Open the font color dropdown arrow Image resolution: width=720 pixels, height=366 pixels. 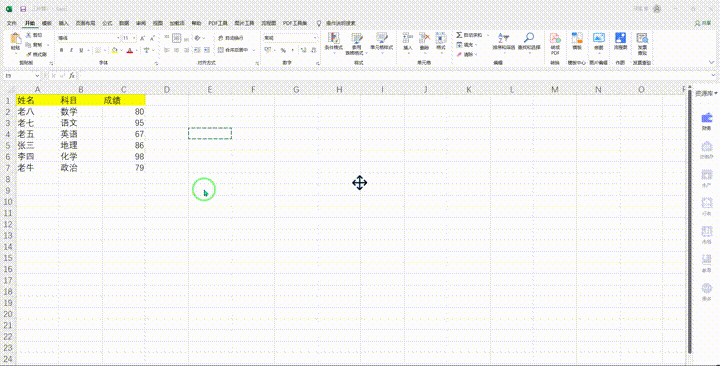(x=137, y=51)
